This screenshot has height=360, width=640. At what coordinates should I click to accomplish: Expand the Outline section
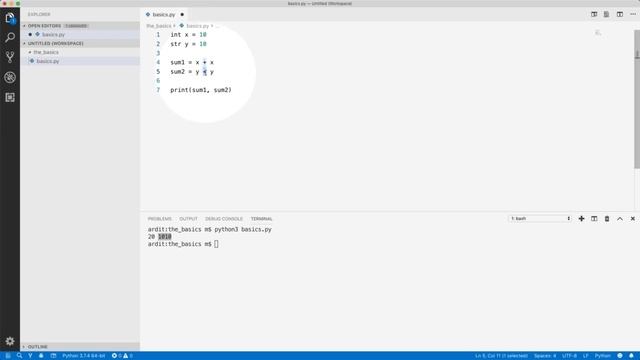38,347
